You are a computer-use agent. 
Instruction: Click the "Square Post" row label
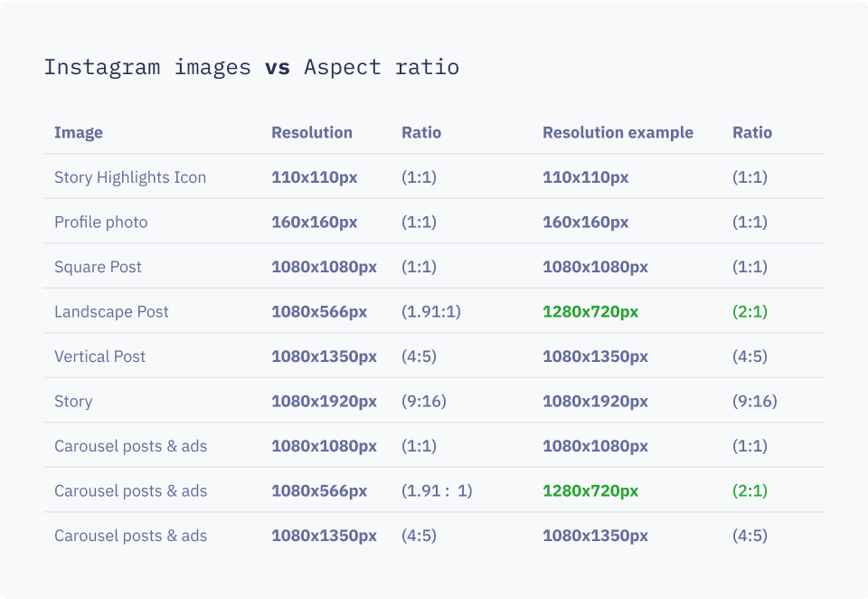point(98,267)
